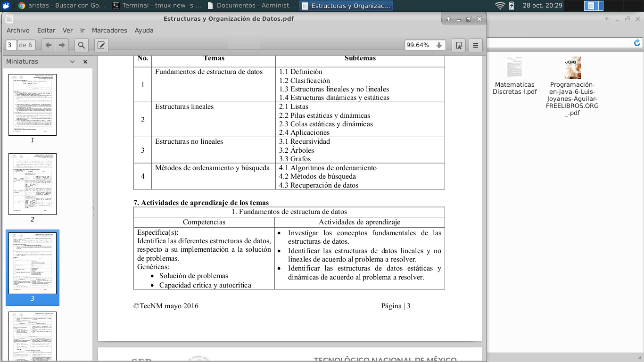The width and height of the screenshot is (644, 362).
Task: Open the Marcadores menu
Action: 109,30
